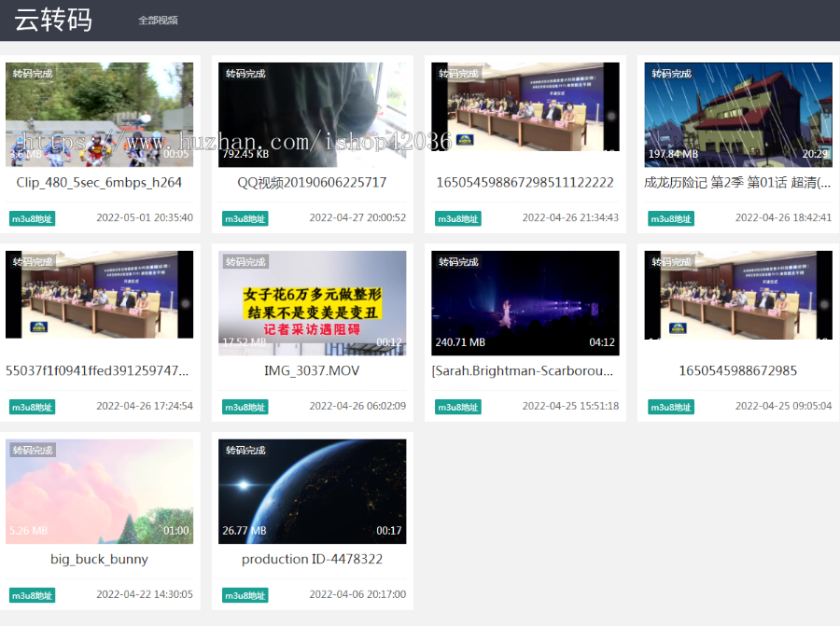Click date 2022-04-06 20:17:00
This screenshot has width=840, height=626.
(x=357, y=594)
